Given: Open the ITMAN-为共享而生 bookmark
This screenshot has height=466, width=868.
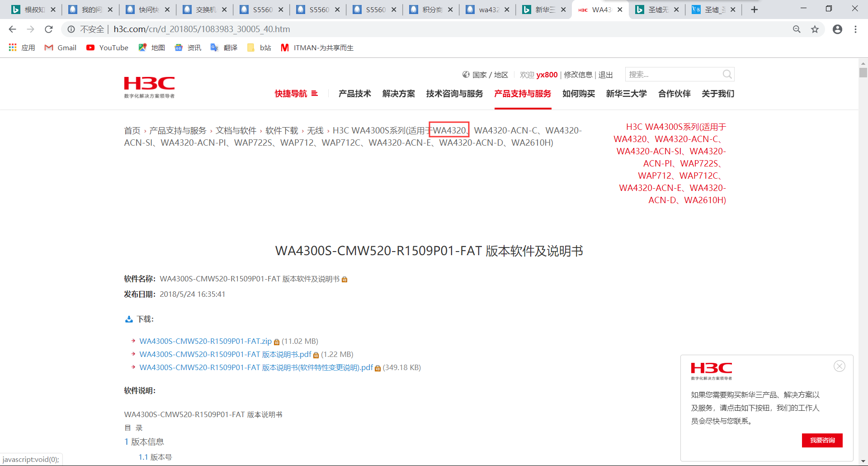Looking at the screenshot, I should click(x=317, y=48).
